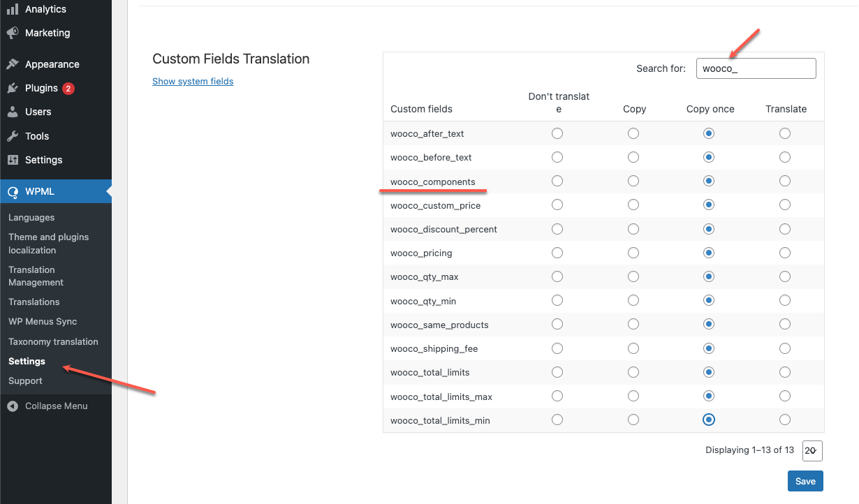The height and width of the screenshot is (504, 859).
Task: Focus the Search for input field
Action: [x=756, y=68]
